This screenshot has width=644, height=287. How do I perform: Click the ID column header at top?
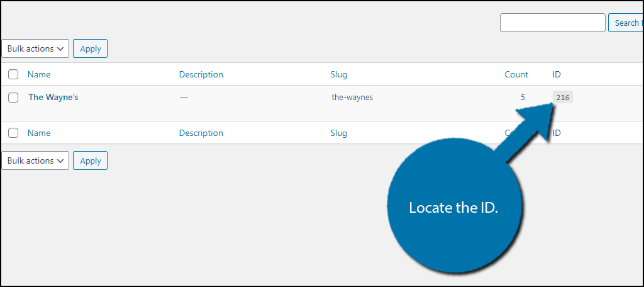point(557,74)
